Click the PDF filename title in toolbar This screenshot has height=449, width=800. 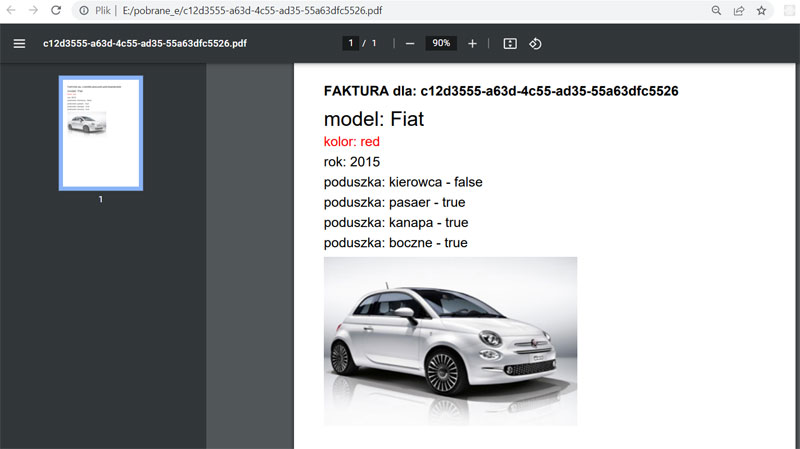[144, 44]
